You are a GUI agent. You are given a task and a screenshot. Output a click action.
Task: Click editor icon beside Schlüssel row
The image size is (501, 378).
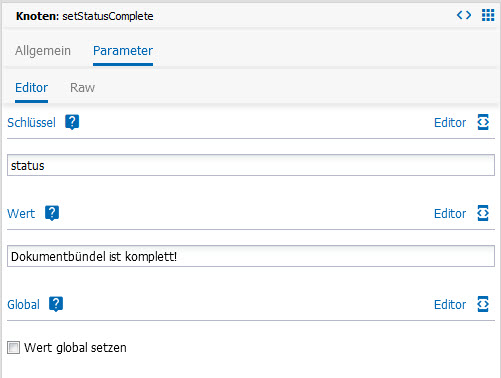(x=483, y=122)
